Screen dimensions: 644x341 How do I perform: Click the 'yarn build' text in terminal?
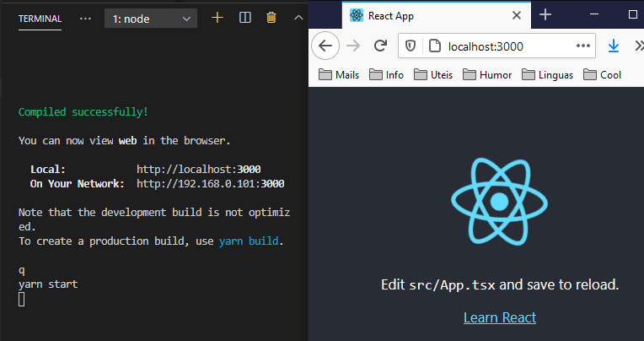(x=249, y=241)
